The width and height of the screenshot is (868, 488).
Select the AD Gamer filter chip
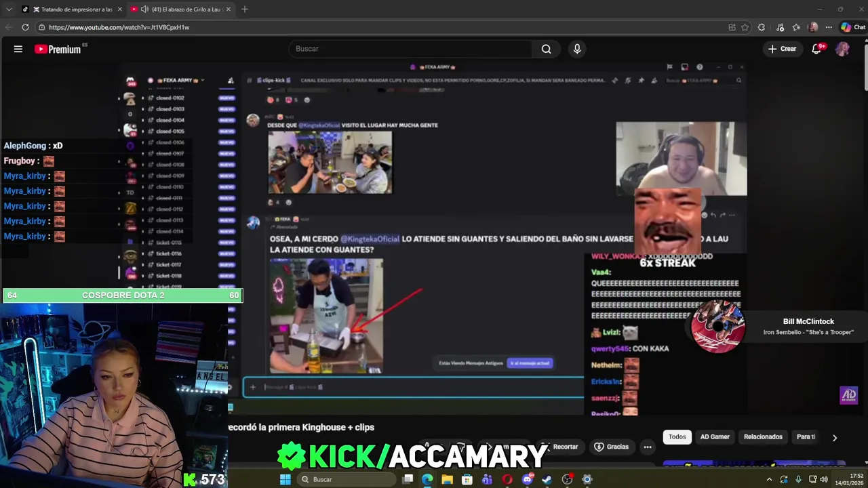tap(715, 437)
